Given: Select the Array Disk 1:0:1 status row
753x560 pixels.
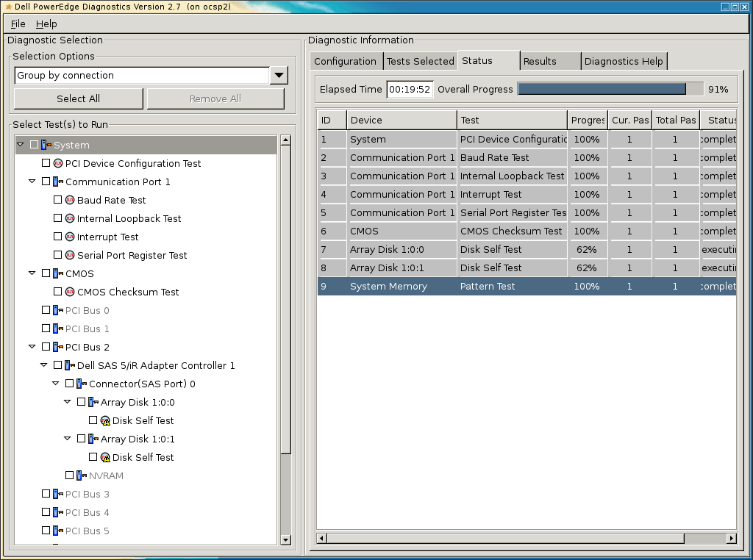Looking at the screenshot, I should (527, 268).
